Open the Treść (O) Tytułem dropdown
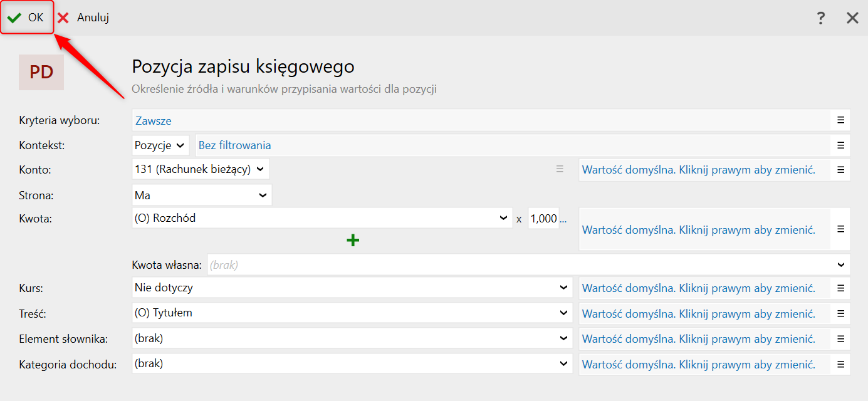Screen dimensions: 868x401 (352, 313)
